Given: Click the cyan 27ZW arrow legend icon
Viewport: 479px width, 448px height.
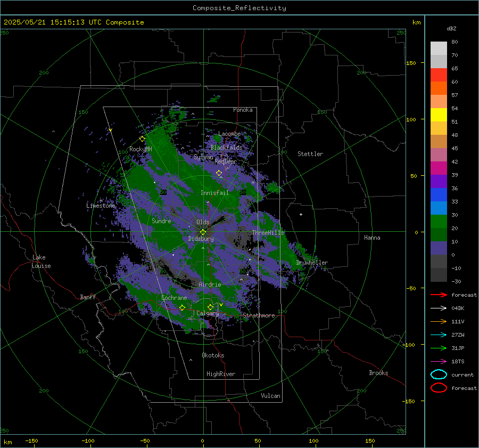Looking at the screenshot, I should (x=439, y=335).
